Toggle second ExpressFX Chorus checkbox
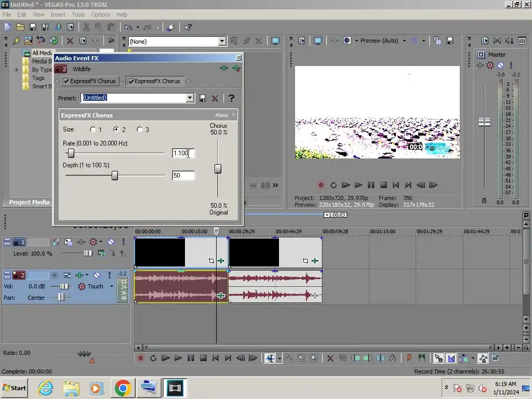 131,81
